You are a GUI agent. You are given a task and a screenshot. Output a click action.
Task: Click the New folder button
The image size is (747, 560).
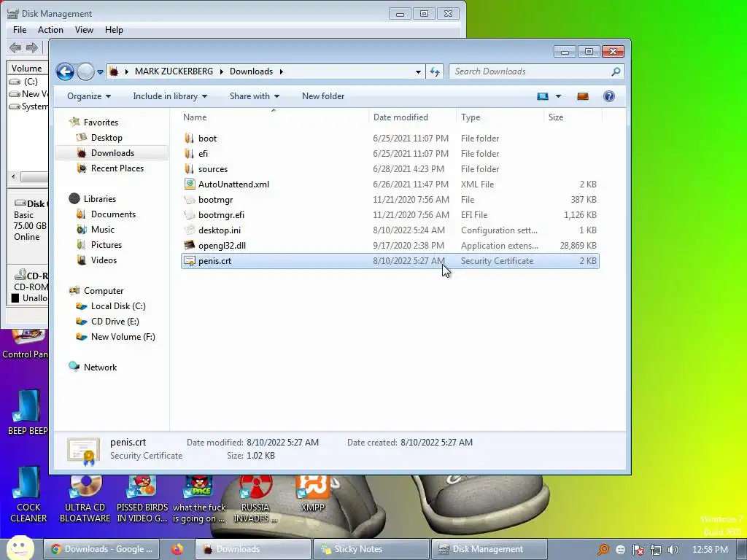(x=323, y=96)
